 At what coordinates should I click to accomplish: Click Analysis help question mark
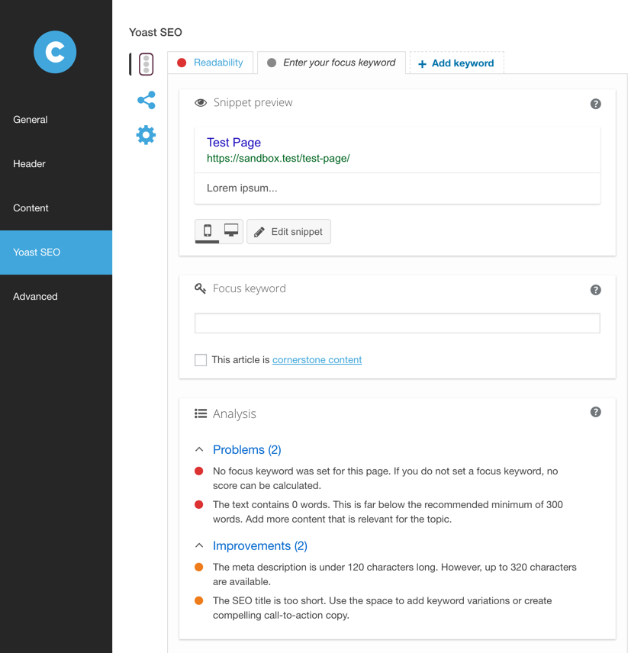[x=596, y=412]
